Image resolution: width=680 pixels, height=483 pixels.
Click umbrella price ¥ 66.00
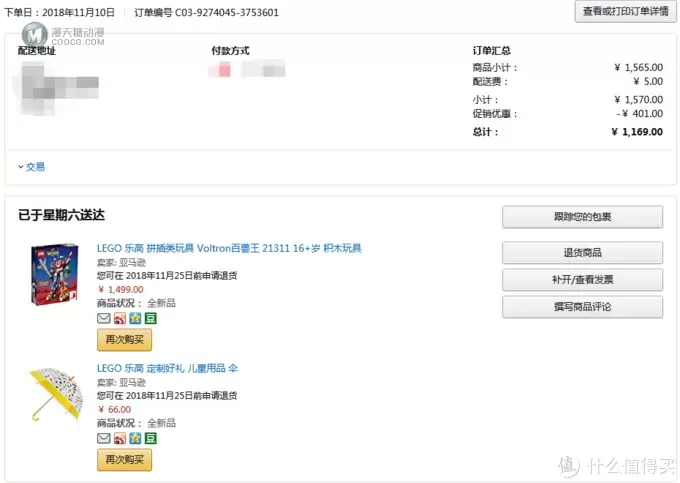tap(115, 410)
